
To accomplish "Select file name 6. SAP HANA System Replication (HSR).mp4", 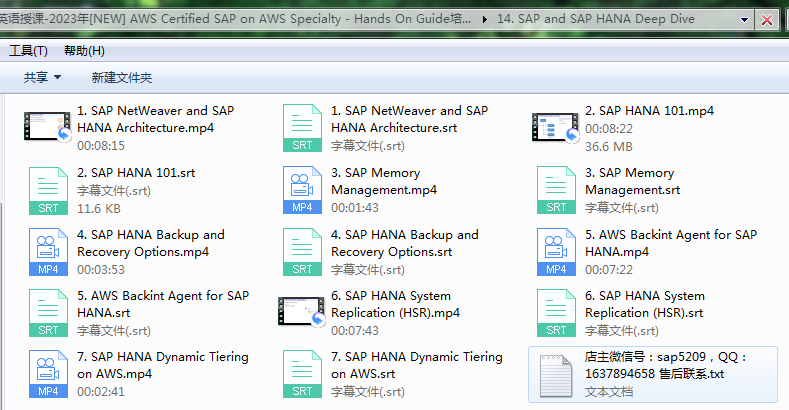I will 396,304.
